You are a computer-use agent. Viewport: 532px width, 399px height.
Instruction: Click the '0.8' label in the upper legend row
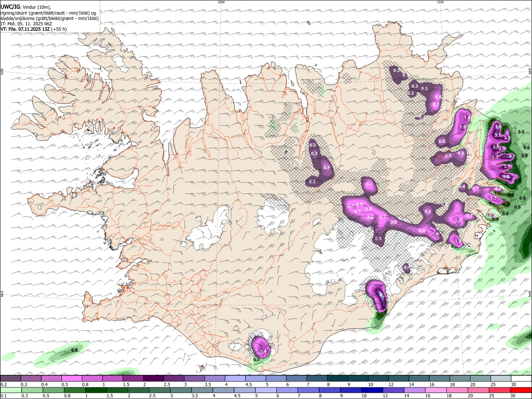(x=85, y=384)
